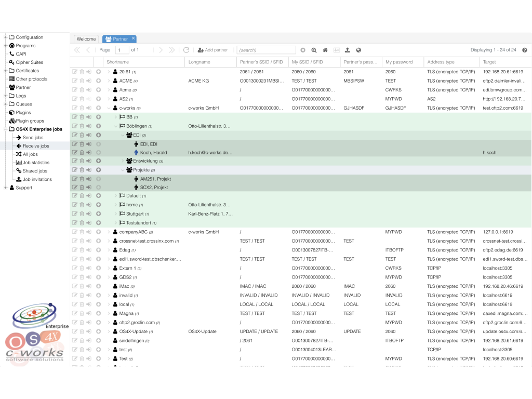Open the globe icon in the toolbar
Image resolution: width=532 pixels, height=399 pixels.
point(359,50)
